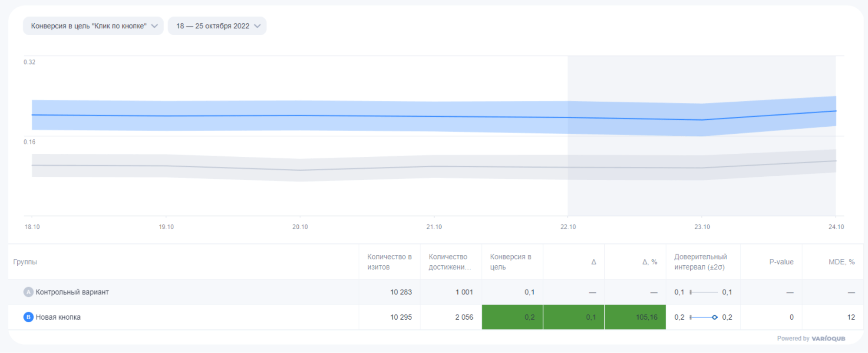Click the P-value 0 for Новая кнопка

(792, 317)
